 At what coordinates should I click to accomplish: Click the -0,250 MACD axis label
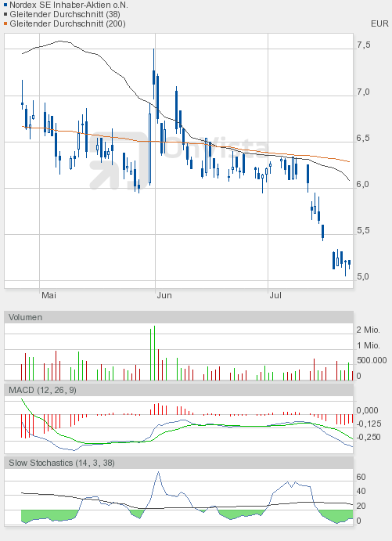click(x=369, y=437)
